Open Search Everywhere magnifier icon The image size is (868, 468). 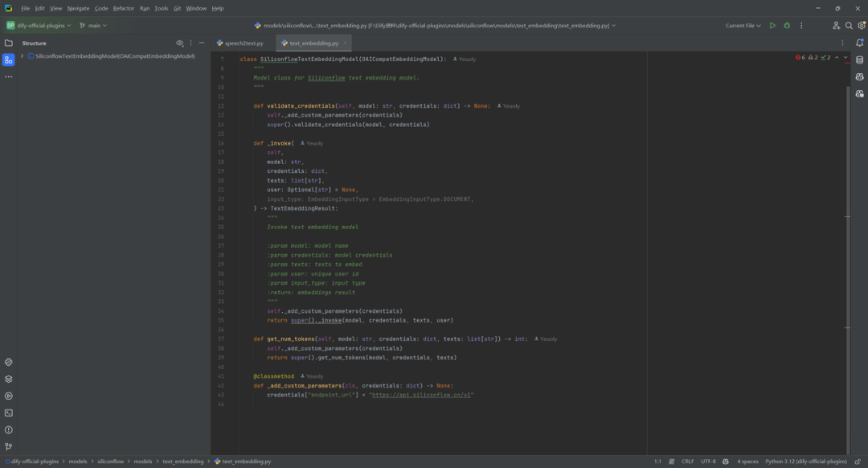click(x=849, y=26)
